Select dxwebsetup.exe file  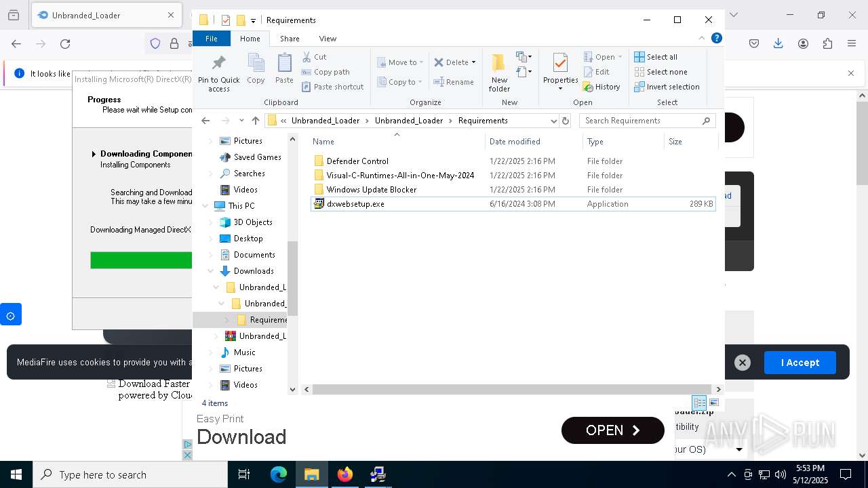point(355,204)
